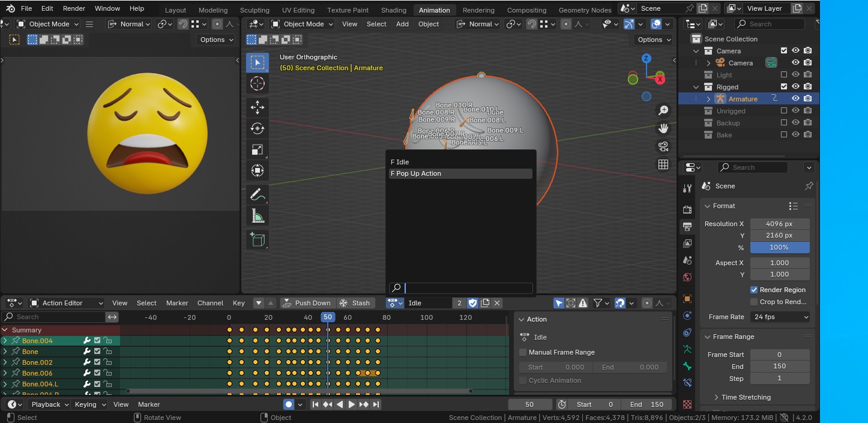
Task: Open the Action Editor mode dropdown
Action: pos(66,303)
